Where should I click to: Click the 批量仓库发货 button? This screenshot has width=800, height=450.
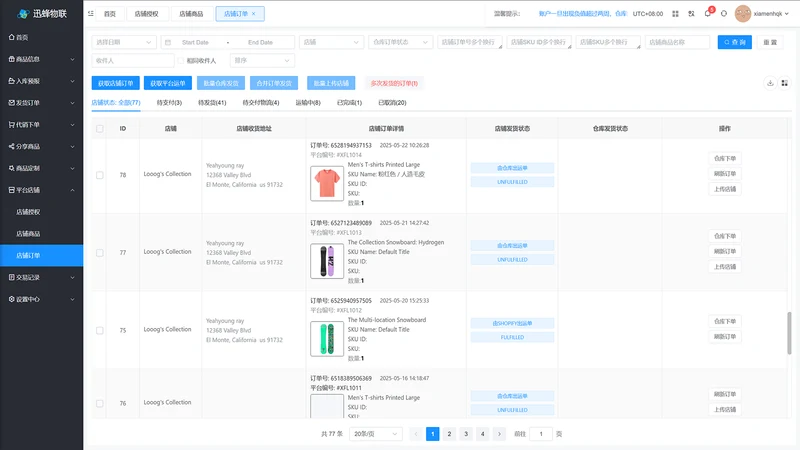(221, 83)
